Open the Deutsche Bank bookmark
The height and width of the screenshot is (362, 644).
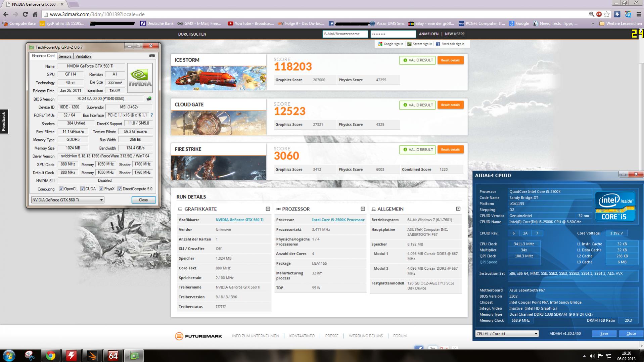(x=157, y=24)
